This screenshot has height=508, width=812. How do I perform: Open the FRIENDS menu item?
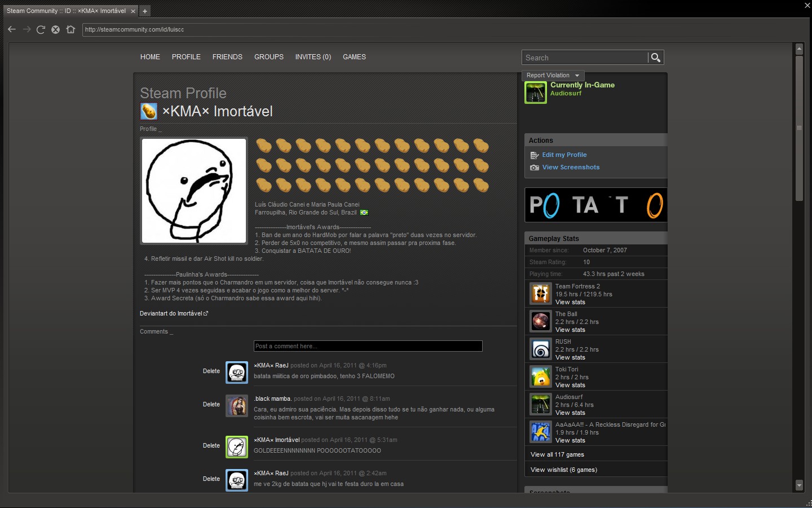(x=227, y=57)
